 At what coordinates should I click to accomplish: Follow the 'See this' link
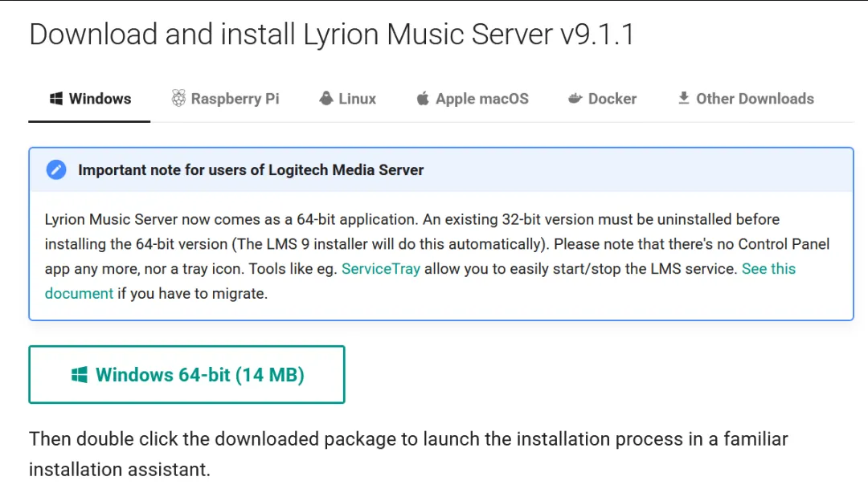(768, 269)
